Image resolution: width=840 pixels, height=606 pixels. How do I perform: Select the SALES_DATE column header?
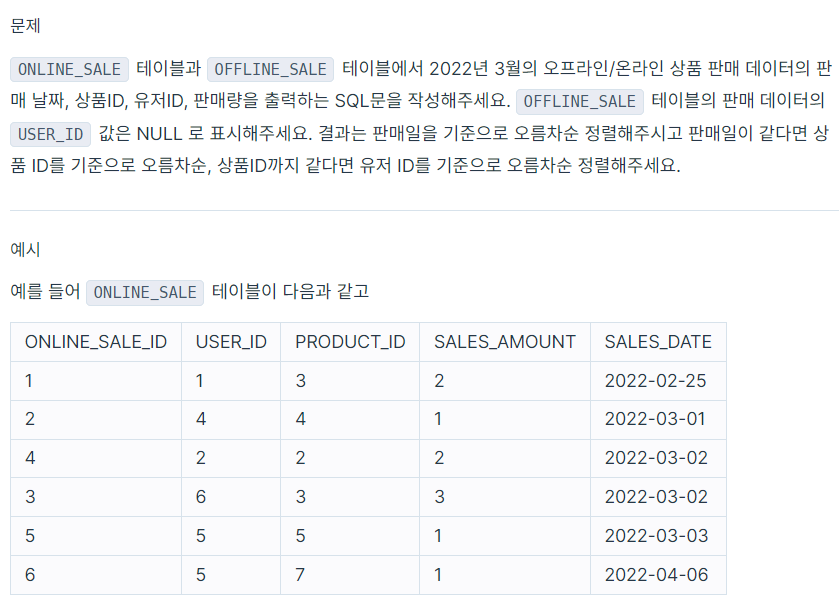coord(658,342)
